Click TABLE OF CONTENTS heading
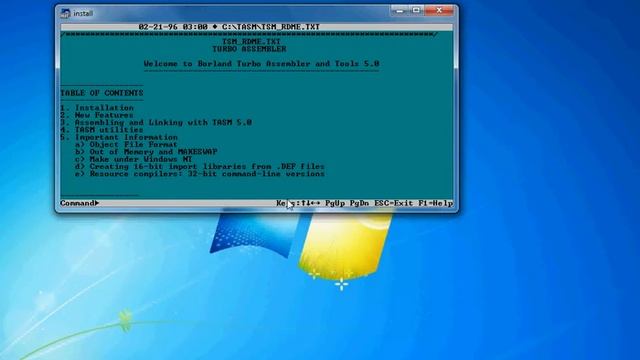 102,93
